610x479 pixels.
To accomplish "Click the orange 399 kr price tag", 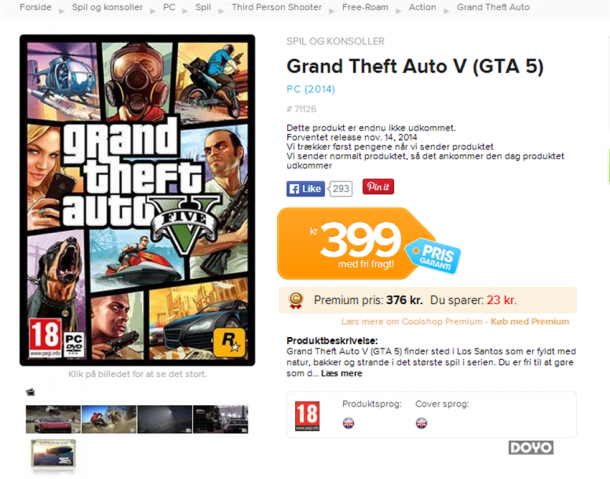I will coord(356,243).
